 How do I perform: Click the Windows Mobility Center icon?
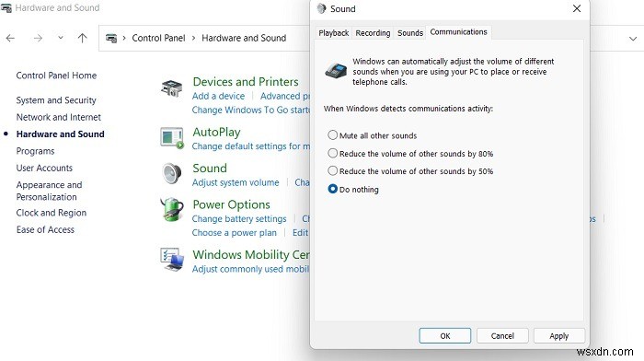[172, 259]
